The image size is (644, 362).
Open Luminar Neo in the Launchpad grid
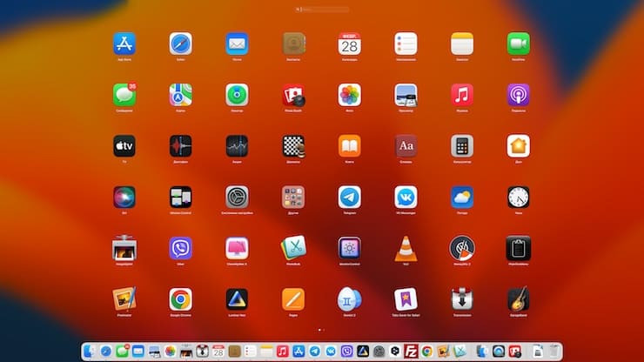[x=237, y=299]
